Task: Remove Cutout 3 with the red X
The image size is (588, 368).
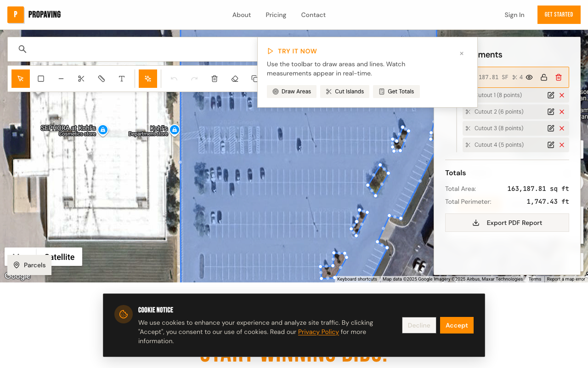Action: pos(562,128)
